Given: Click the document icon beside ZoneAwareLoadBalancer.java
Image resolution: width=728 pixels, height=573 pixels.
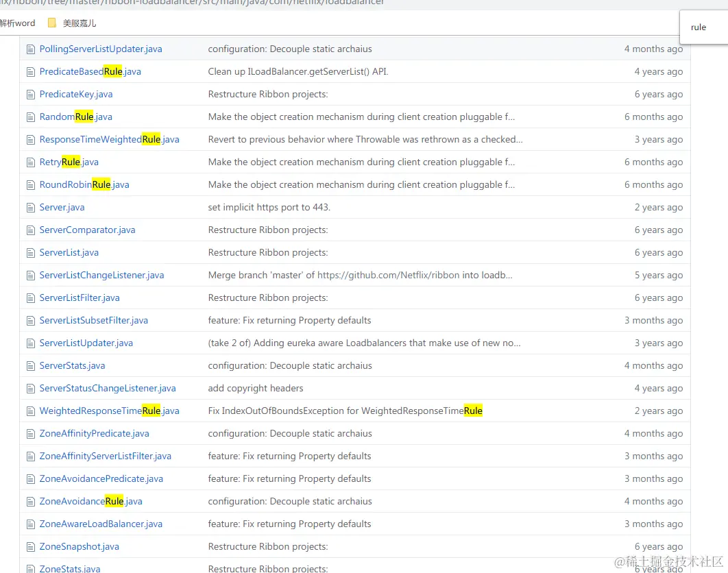Looking at the screenshot, I should click(x=30, y=523).
